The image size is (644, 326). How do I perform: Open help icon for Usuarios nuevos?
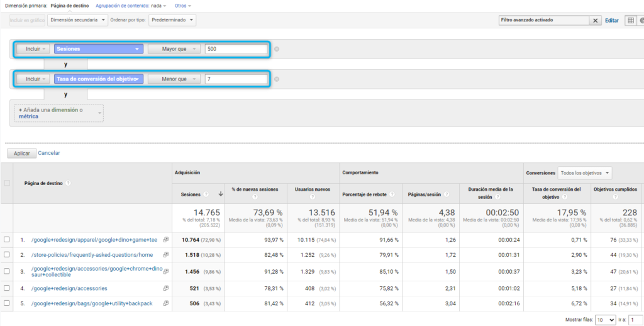313,197
